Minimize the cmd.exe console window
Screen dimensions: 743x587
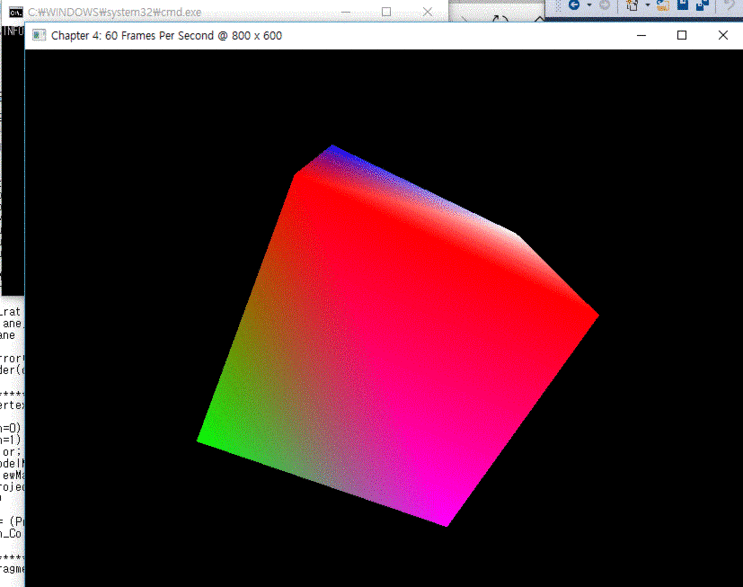[340, 12]
